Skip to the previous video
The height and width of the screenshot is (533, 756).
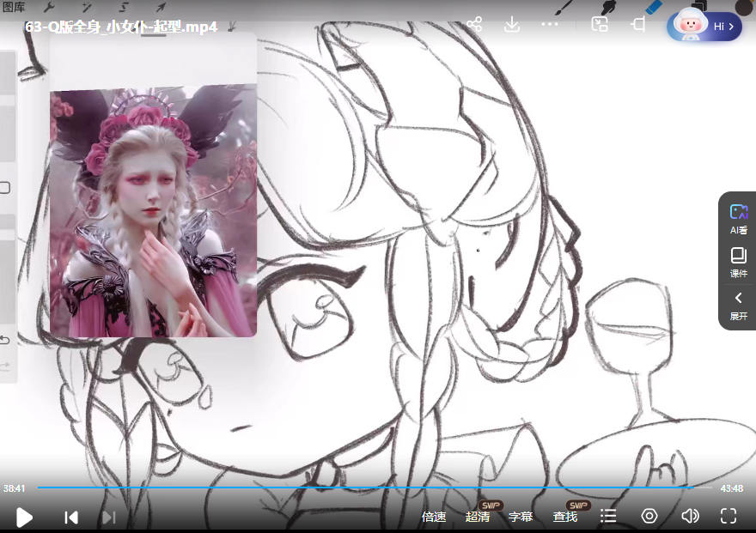[71, 517]
